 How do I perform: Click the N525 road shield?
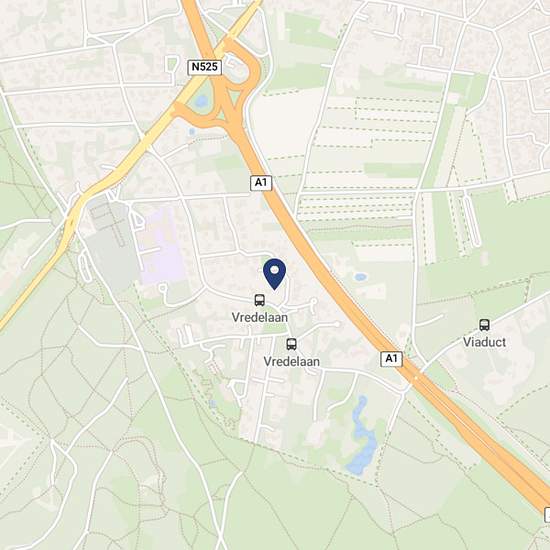click(205, 67)
